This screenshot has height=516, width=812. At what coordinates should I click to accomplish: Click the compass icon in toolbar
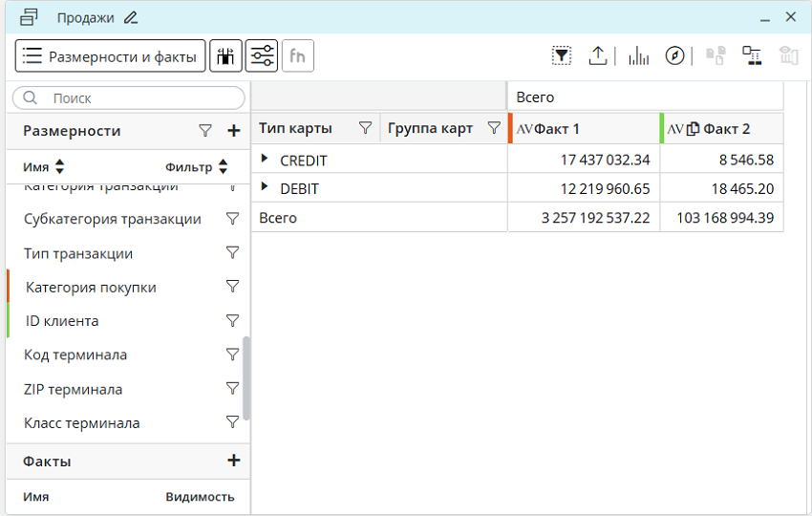click(675, 56)
